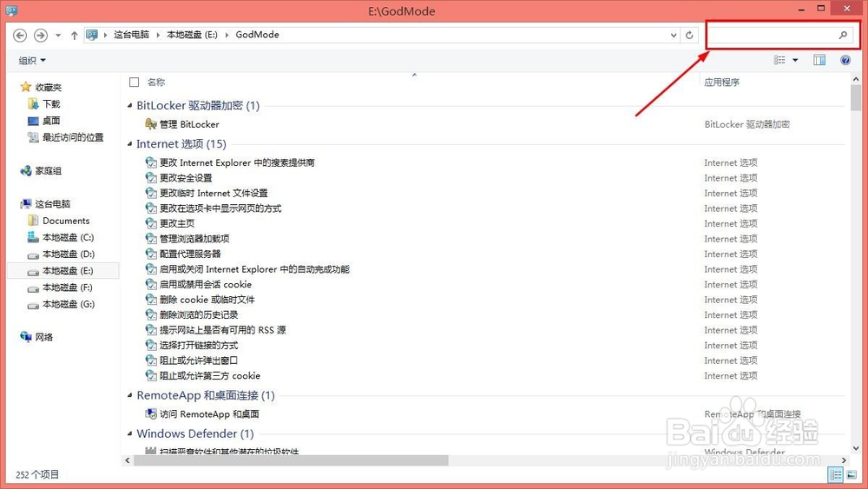Click 这台电脑 in address breadcrumb
This screenshot has width=868, height=489.
[x=131, y=35]
